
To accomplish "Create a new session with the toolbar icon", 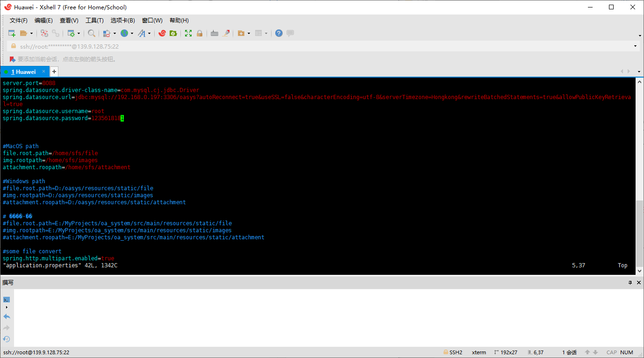I will [x=12, y=33].
